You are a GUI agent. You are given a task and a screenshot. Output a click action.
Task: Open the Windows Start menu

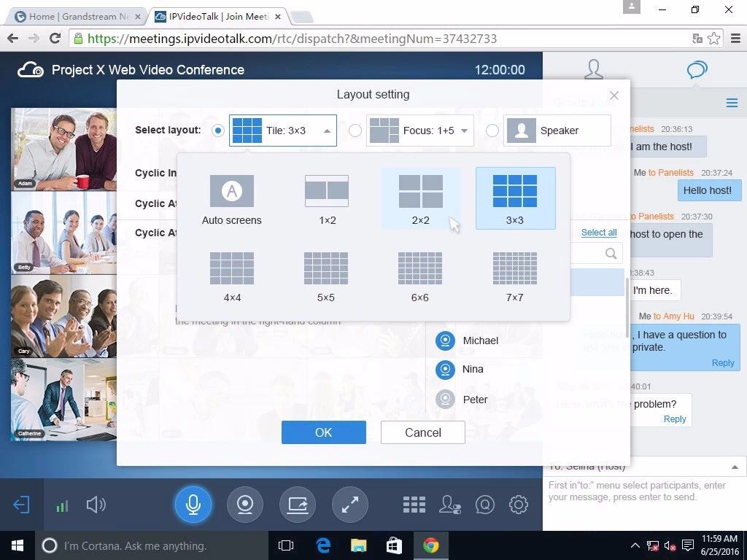click(18, 545)
